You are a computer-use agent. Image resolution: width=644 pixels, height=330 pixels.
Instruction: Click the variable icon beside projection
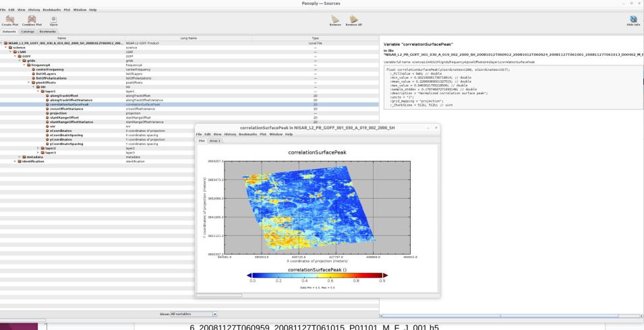[48, 113]
